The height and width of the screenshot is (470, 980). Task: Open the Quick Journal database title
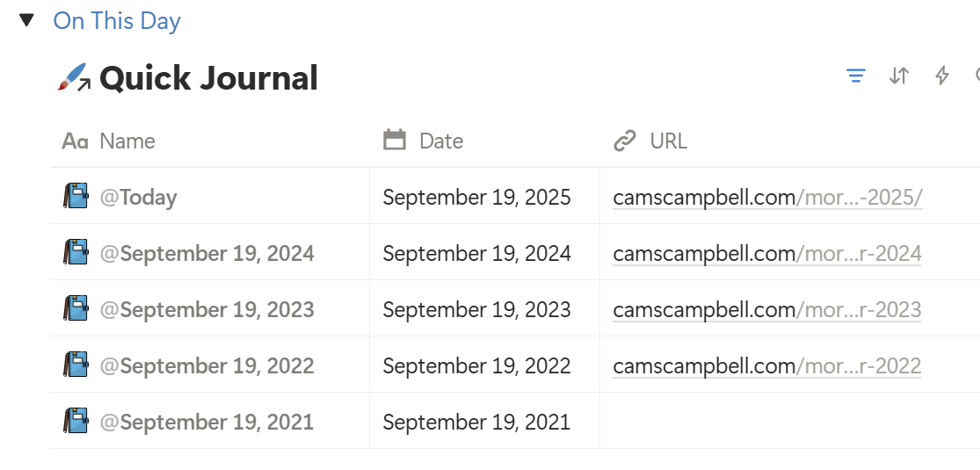tap(208, 78)
